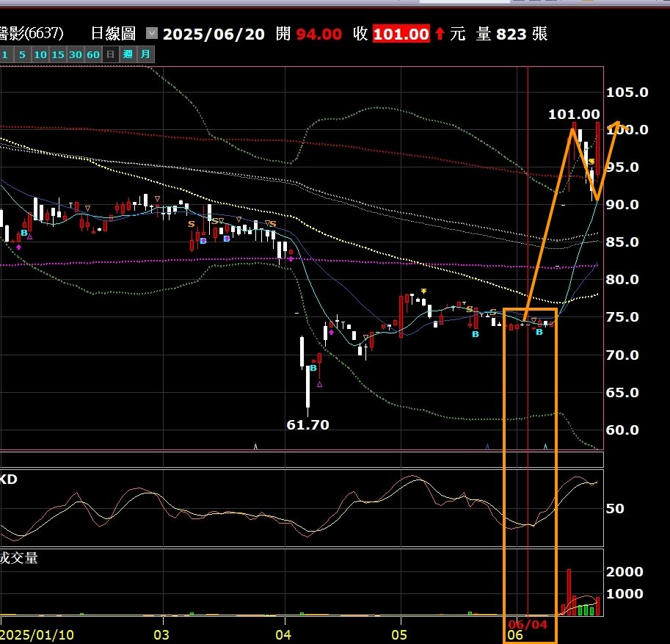Click the 05 month label on time axis

coord(399,635)
